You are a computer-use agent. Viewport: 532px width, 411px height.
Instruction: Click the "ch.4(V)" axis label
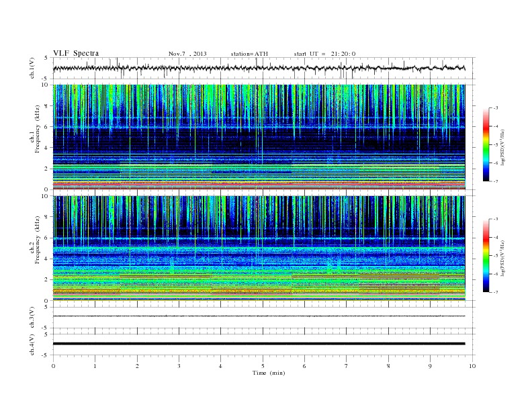coord(32,345)
